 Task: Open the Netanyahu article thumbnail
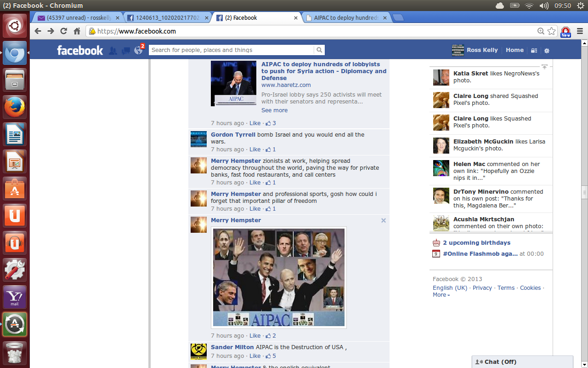click(233, 83)
